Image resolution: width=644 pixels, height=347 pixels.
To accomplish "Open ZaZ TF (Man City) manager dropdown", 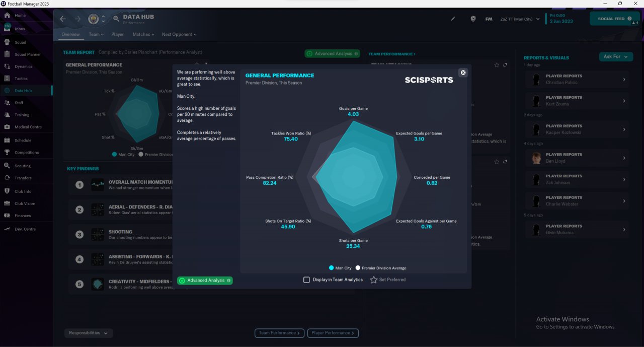I will [x=520, y=19].
